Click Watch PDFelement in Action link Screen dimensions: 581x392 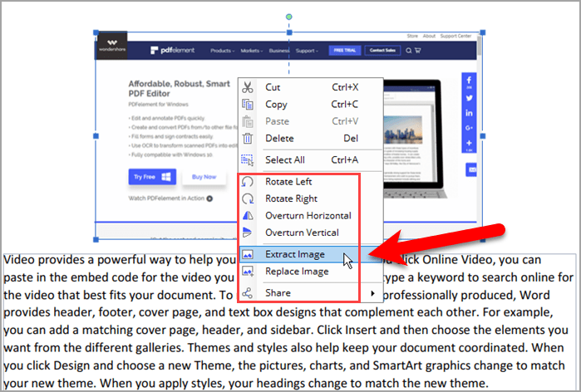pyautogui.click(x=170, y=198)
